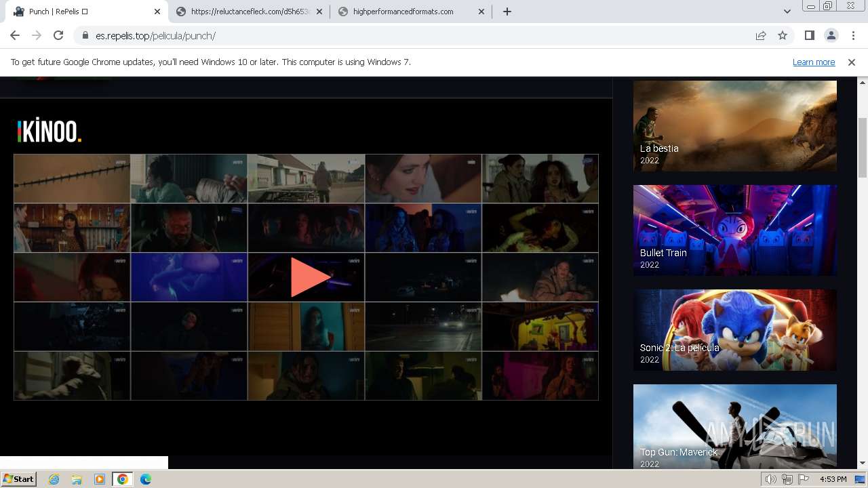Open the Top Gun: Maverick card

coord(735,426)
